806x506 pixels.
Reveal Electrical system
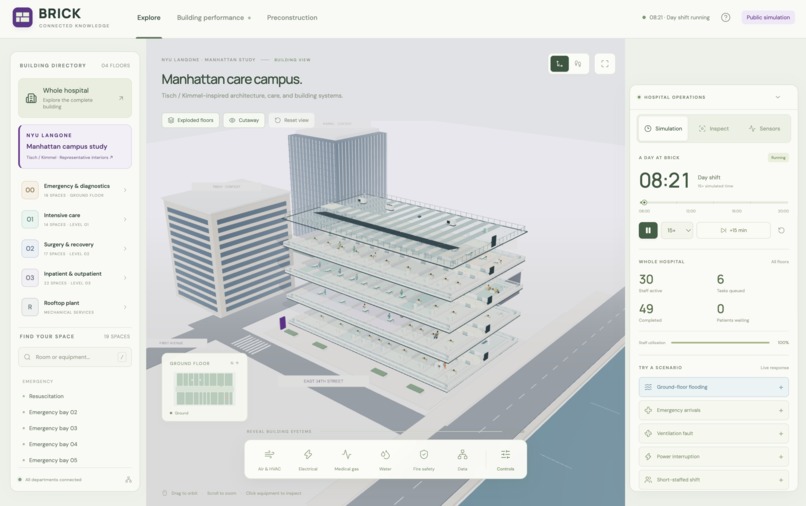[x=308, y=460]
